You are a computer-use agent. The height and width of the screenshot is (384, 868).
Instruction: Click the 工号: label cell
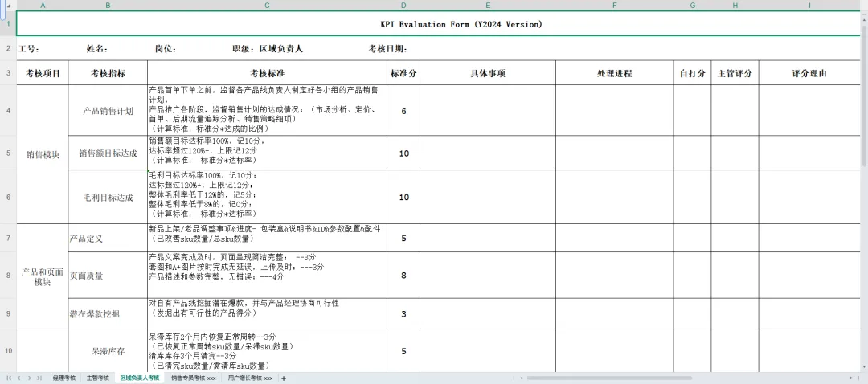click(x=30, y=49)
